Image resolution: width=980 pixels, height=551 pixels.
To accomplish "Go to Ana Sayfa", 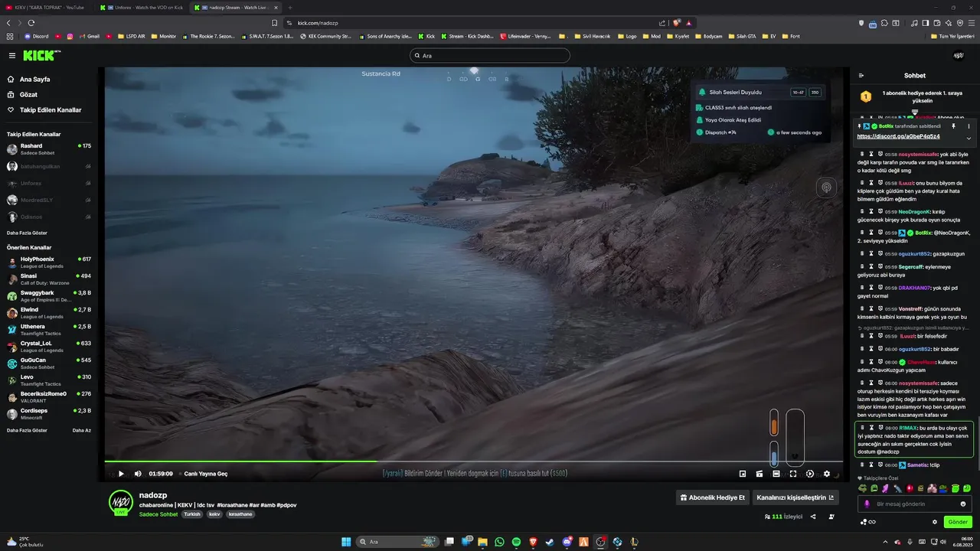I will pyautogui.click(x=29, y=79).
